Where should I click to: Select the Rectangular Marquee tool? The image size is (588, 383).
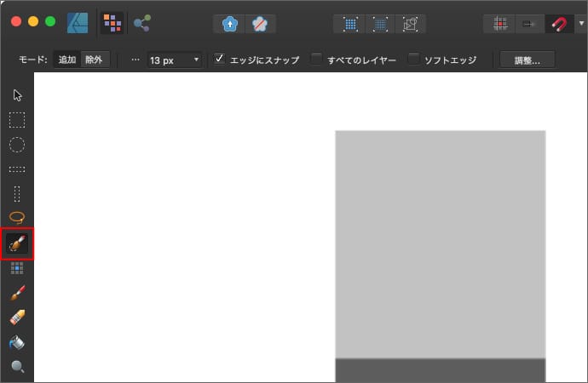(17, 120)
